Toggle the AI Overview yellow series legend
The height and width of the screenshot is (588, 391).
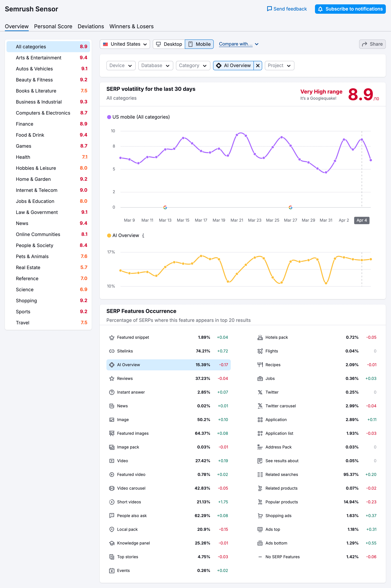[x=123, y=236]
